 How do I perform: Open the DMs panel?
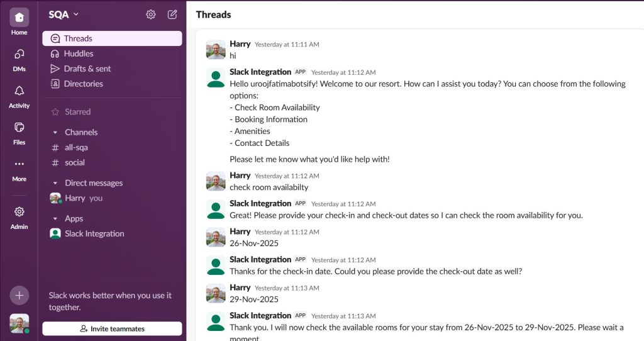tap(19, 55)
